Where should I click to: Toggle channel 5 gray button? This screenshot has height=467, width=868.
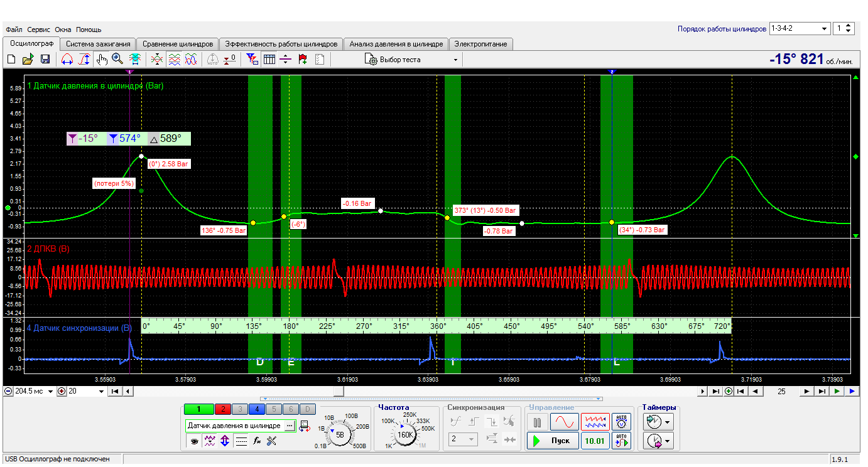tap(273, 409)
